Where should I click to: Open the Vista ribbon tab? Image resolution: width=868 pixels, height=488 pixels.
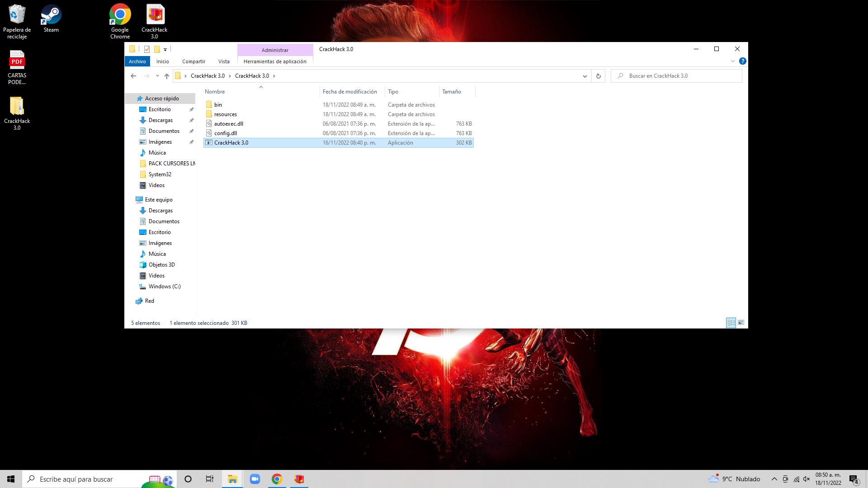[x=224, y=61]
